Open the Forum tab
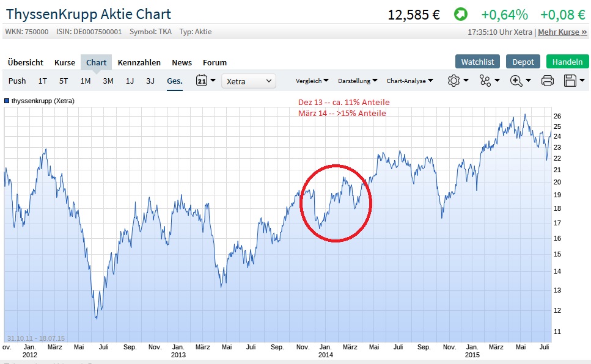 (x=215, y=62)
